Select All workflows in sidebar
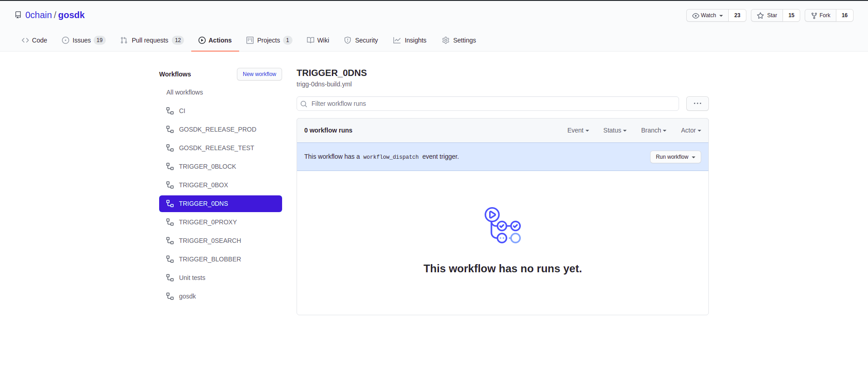The width and height of the screenshot is (868, 379). coord(184,92)
